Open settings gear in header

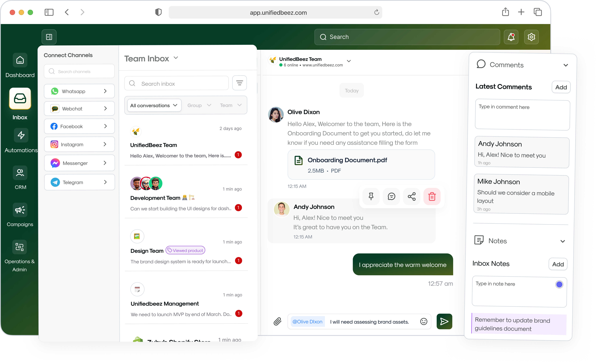pyautogui.click(x=531, y=37)
